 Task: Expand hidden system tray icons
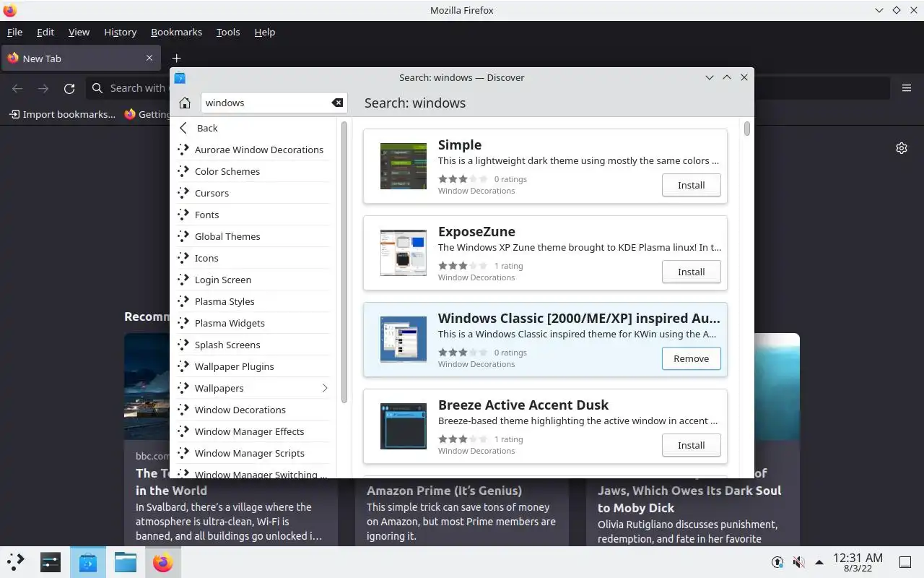click(819, 562)
